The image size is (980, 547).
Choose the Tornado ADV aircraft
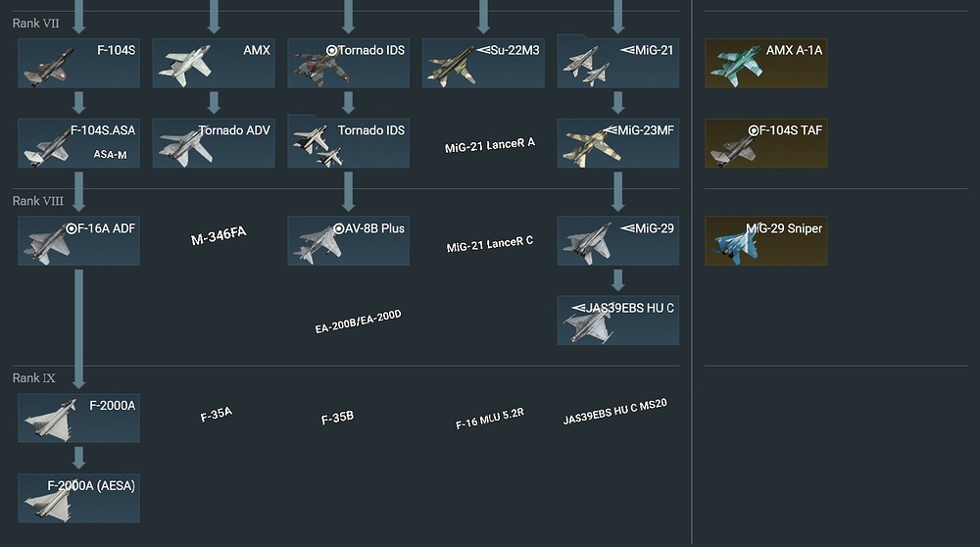214,143
